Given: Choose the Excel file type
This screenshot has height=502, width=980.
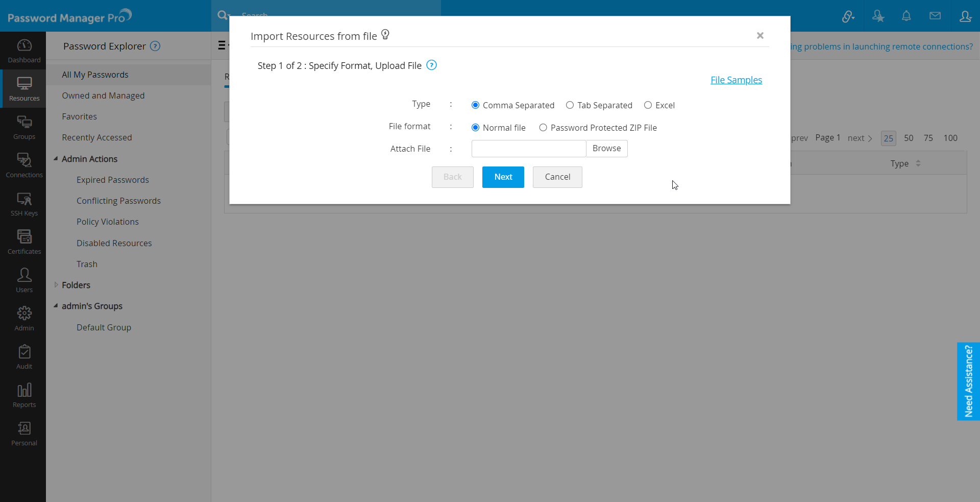Looking at the screenshot, I should point(648,105).
